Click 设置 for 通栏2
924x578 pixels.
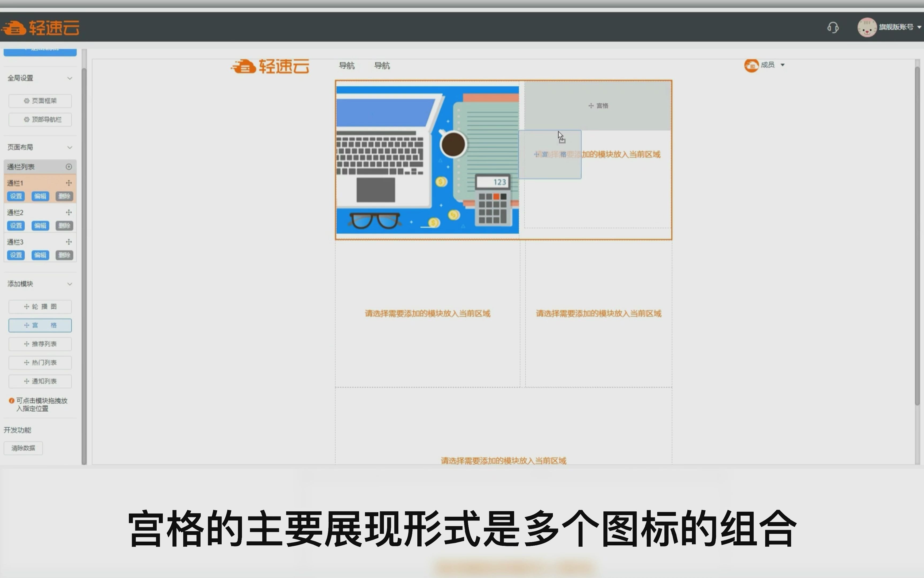coord(16,226)
